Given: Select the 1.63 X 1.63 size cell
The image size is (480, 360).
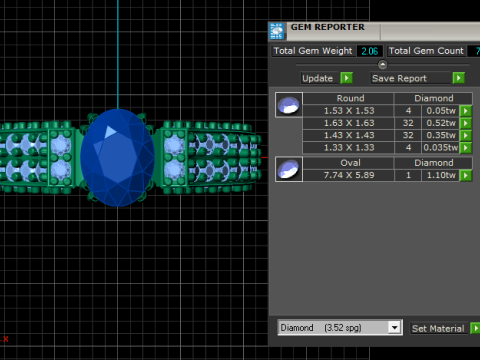Looking at the screenshot, I should (x=349, y=123).
